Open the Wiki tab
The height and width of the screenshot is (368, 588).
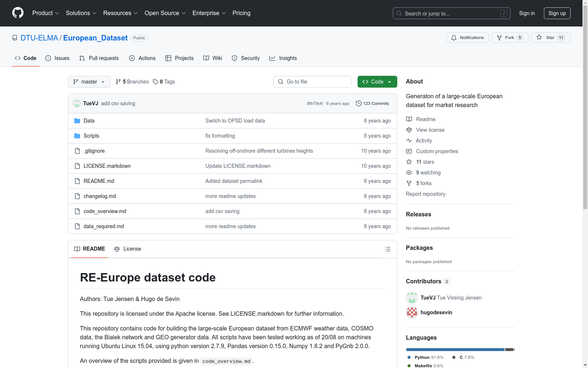click(x=213, y=58)
